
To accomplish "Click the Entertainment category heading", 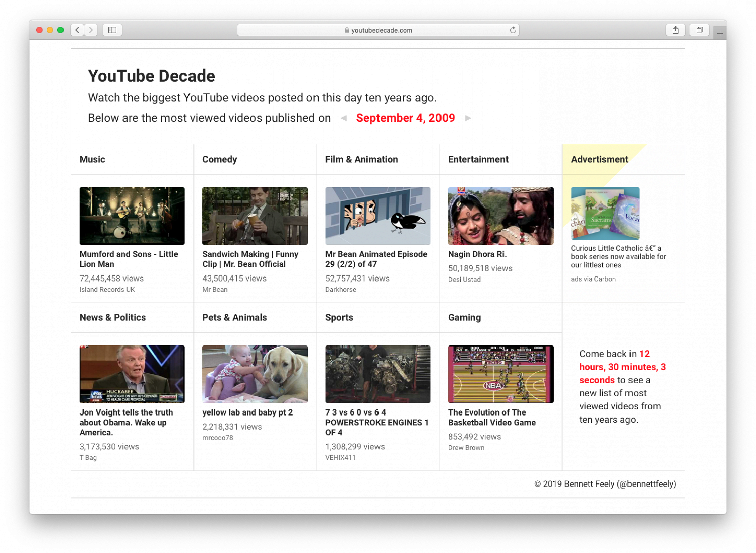I will [478, 159].
